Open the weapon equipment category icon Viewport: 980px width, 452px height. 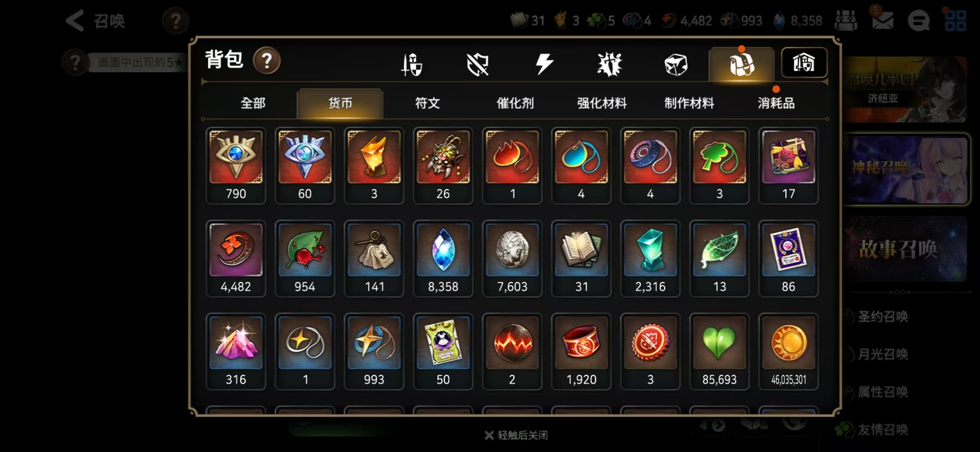(x=412, y=64)
